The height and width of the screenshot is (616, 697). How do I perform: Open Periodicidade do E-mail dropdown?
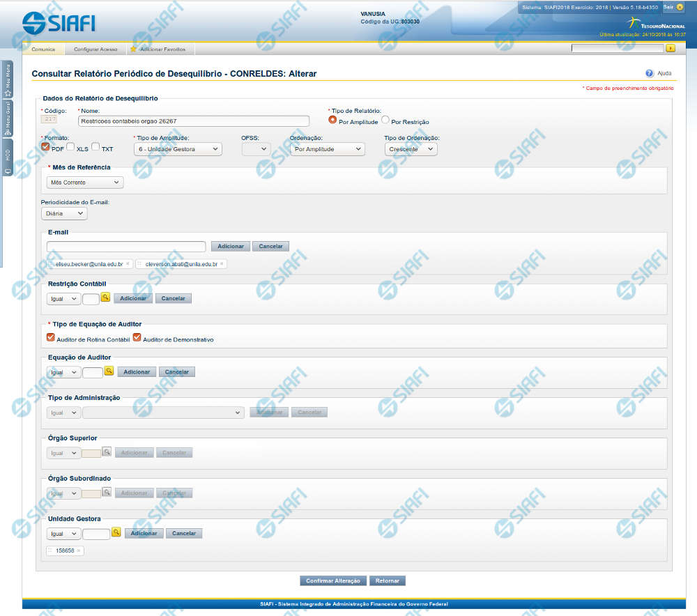tap(64, 213)
